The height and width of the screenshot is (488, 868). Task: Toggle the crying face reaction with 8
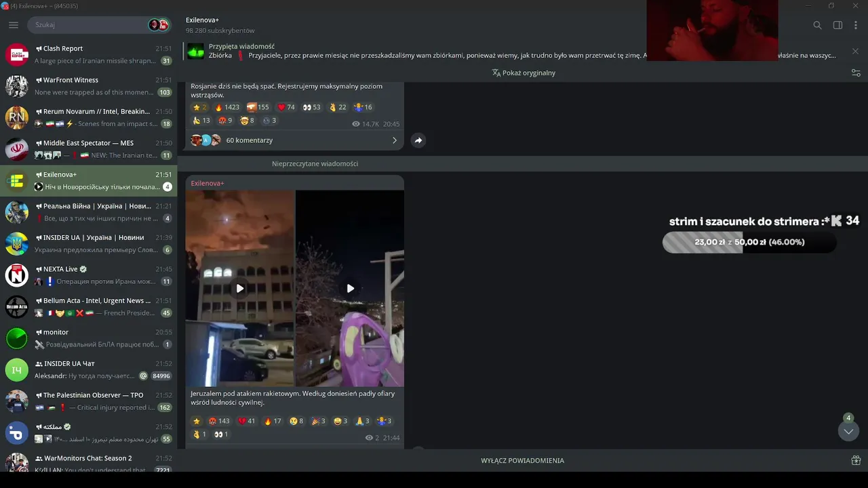[296, 421]
